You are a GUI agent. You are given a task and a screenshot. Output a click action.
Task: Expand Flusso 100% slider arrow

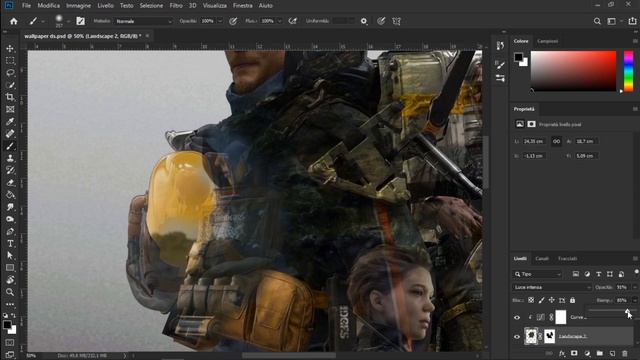pos(280,21)
